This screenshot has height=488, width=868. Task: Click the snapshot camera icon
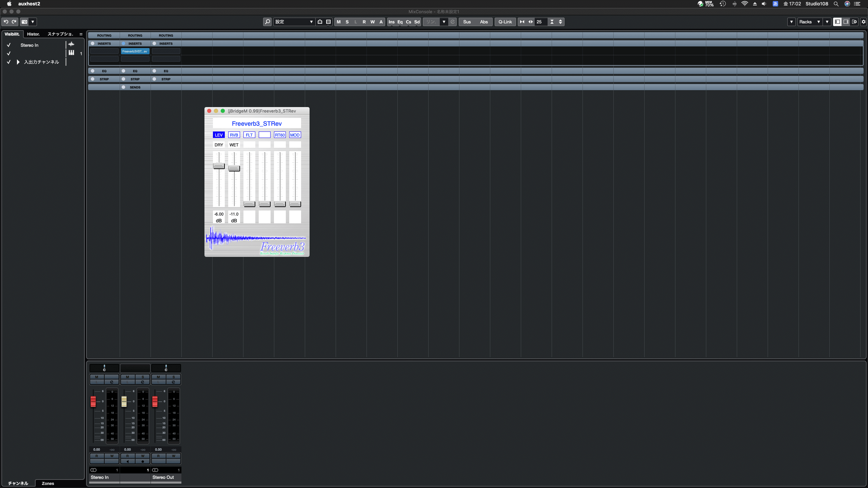click(24, 22)
